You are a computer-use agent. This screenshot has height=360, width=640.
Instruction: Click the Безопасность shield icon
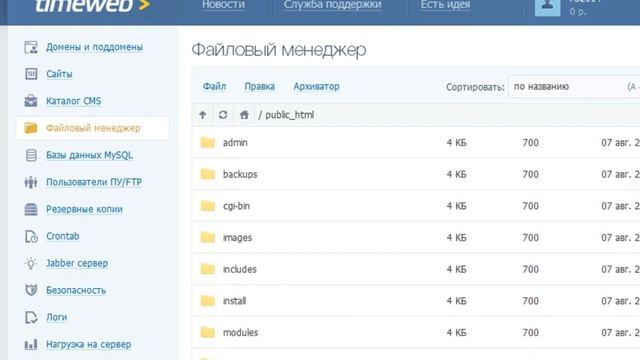pos(31,290)
